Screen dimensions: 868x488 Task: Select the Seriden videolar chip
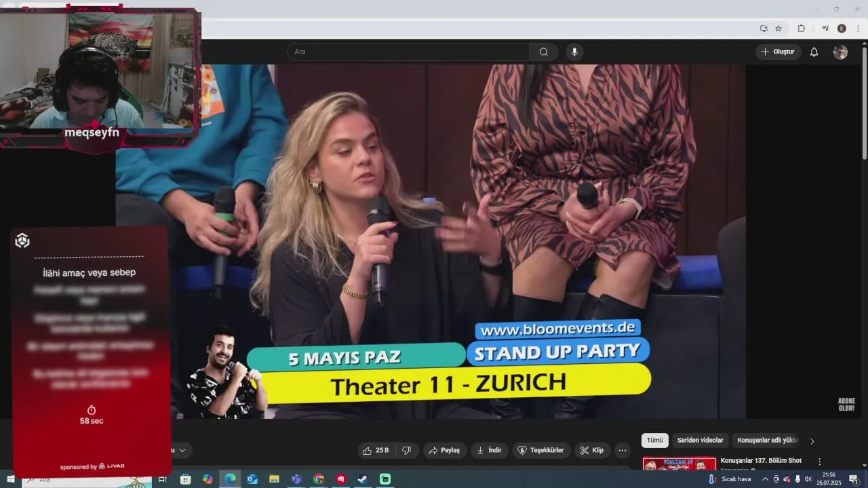tap(700, 441)
